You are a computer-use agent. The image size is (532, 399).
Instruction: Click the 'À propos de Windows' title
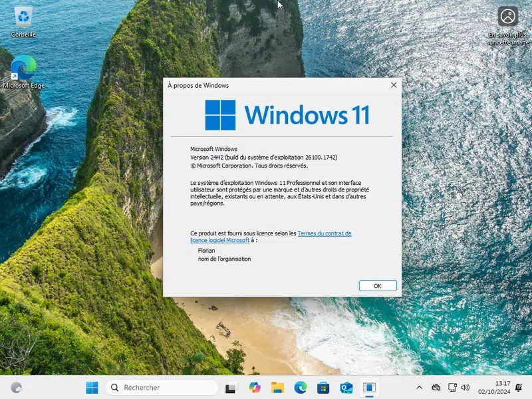pyautogui.click(x=198, y=86)
